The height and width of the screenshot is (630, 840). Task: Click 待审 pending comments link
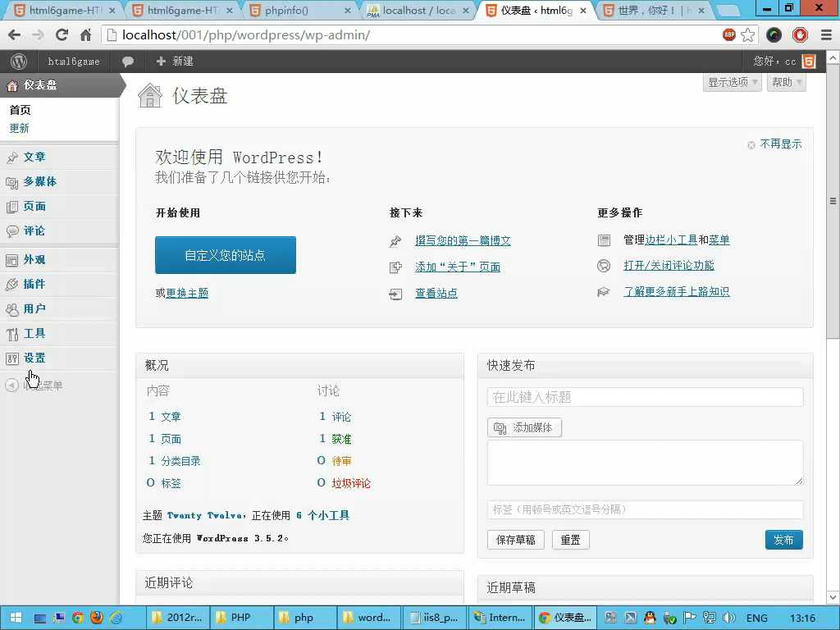[341, 461]
